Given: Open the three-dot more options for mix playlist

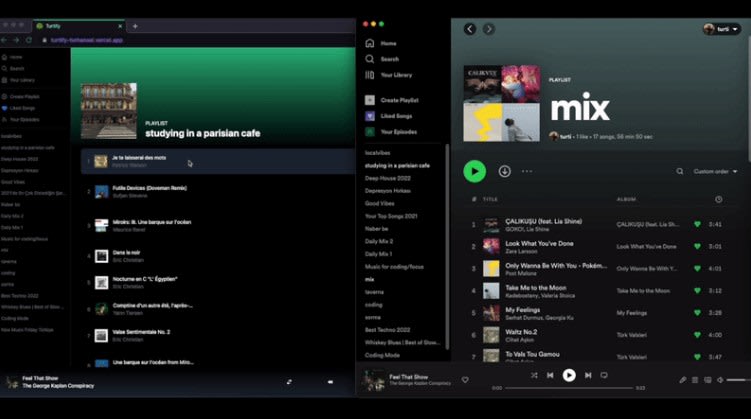Looking at the screenshot, I should (527, 171).
